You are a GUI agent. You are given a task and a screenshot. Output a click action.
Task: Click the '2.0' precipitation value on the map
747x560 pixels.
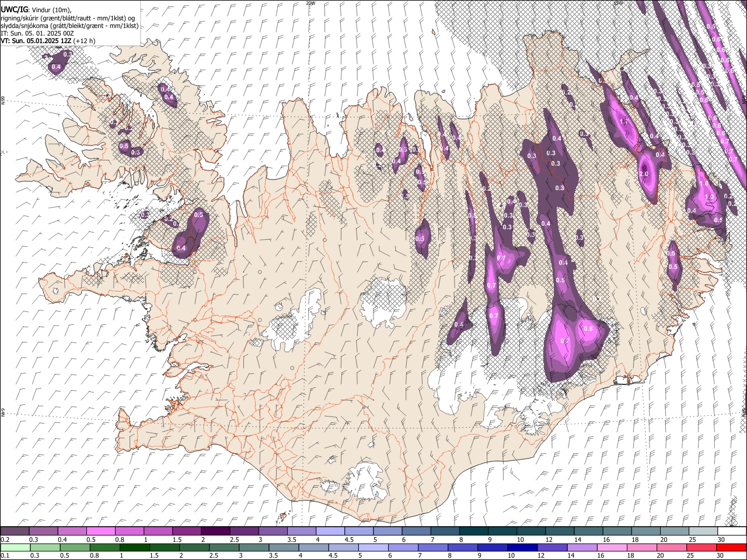[644, 174]
